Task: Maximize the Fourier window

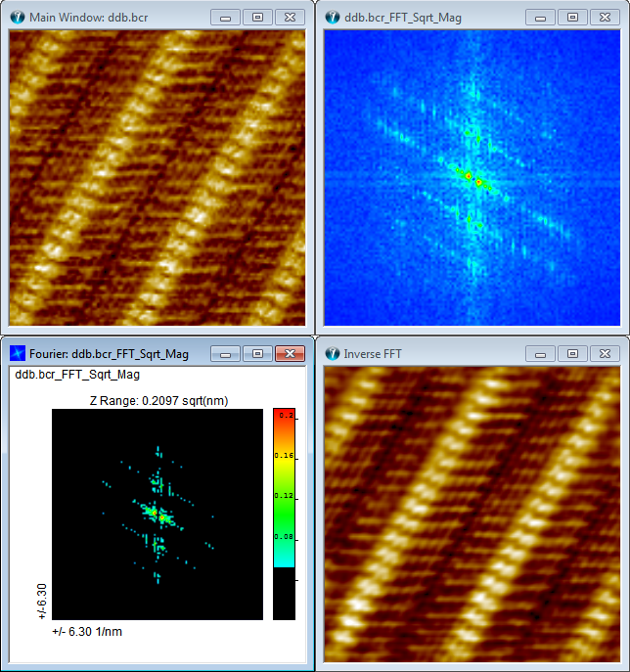Action: (257, 353)
